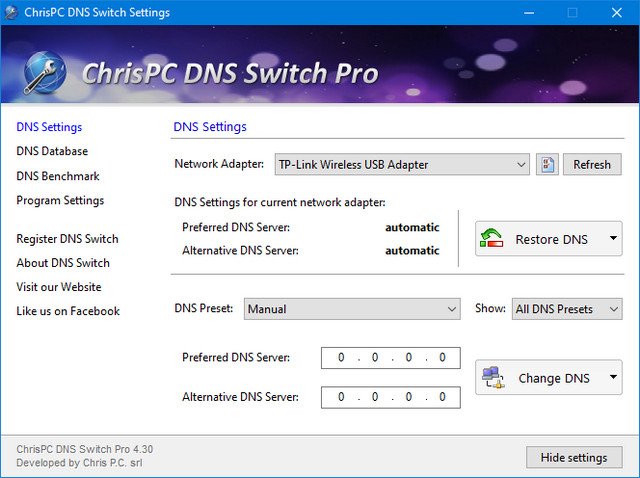This screenshot has width=640, height=478.
Task: Click the bold automatic value for Preferred DNS
Action: pos(412,227)
